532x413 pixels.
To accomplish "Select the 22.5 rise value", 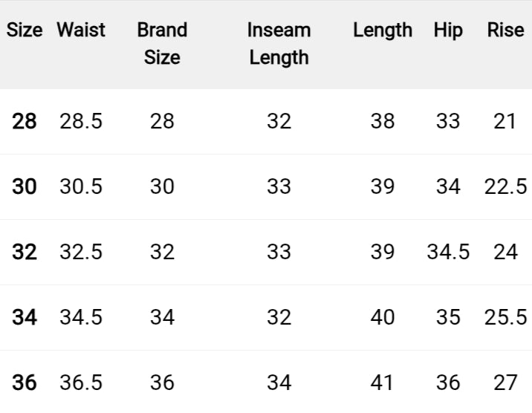I will click(x=505, y=186).
